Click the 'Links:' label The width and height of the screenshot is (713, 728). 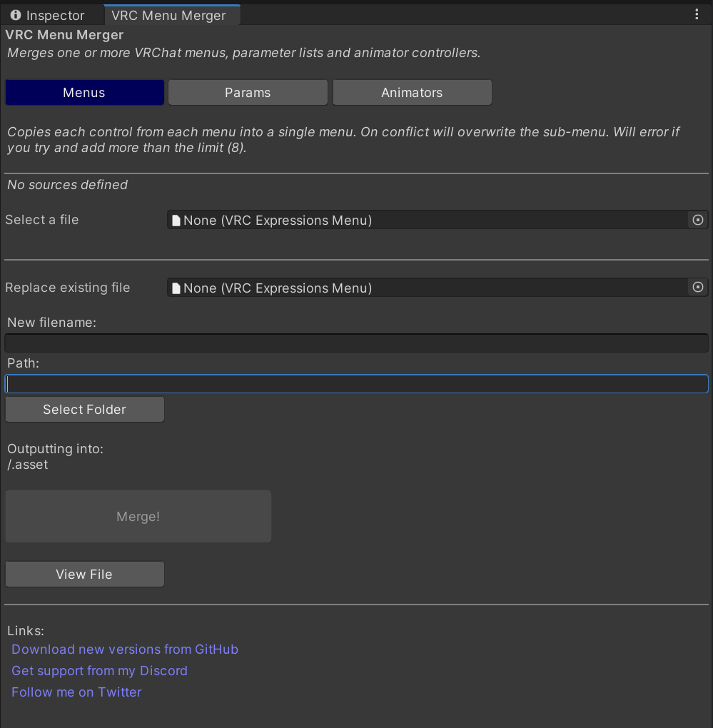click(x=26, y=630)
